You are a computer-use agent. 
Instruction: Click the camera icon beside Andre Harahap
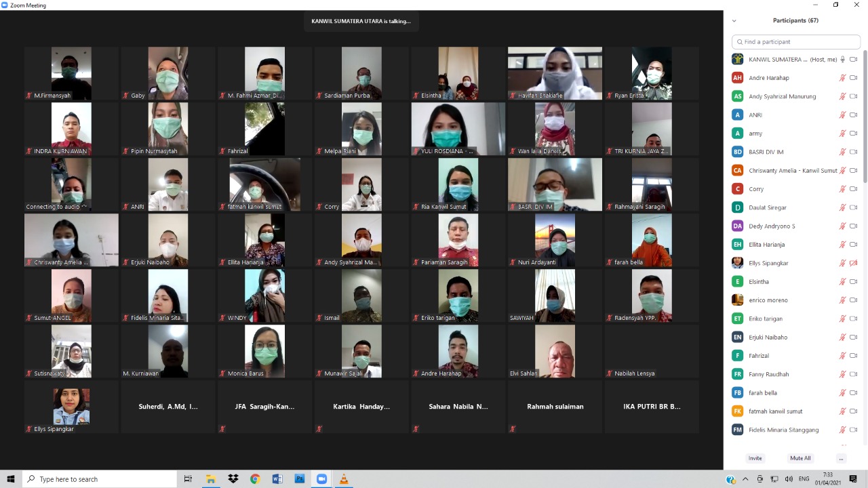[x=854, y=78]
